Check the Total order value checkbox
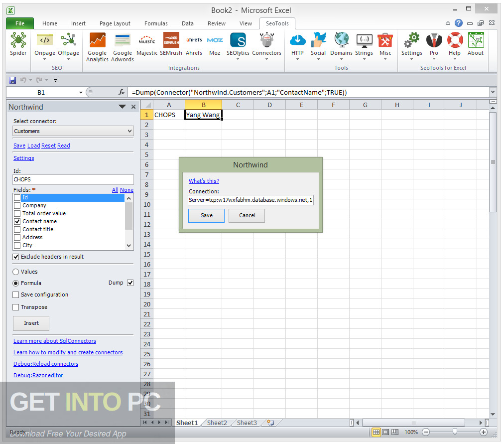 pyautogui.click(x=17, y=213)
